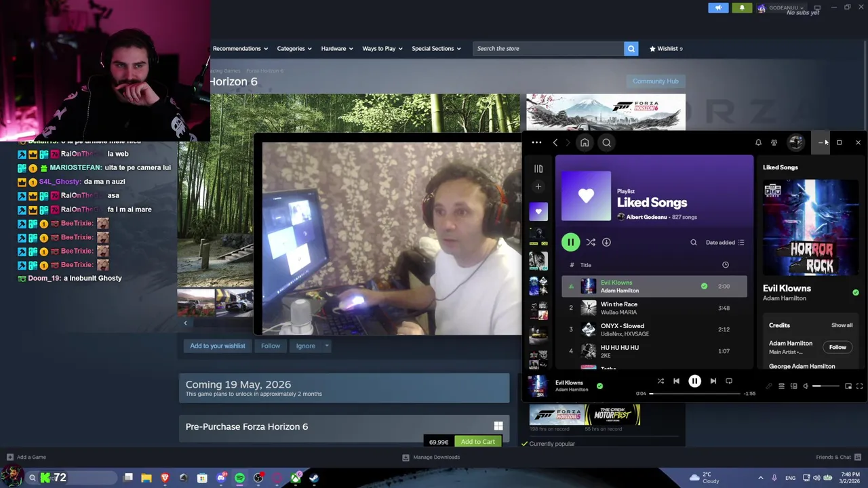Toggle shuffle in the bottom player bar
Image resolution: width=868 pixels, height=488 pixels.
pyautogui.click(x=660, y=381)
